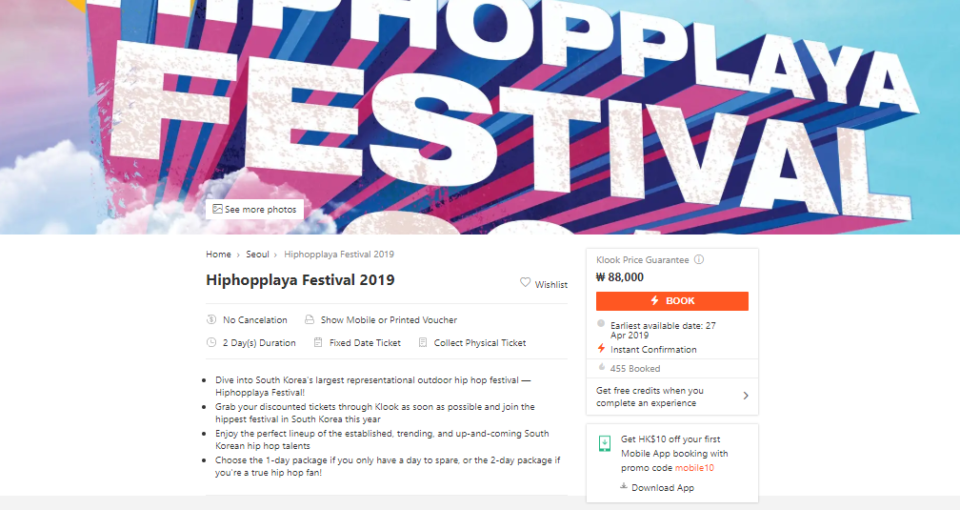Open the Seoul breadcrumb link
Image resolution: width=960 pixels, height=510 pixels.
click(257, 254)
